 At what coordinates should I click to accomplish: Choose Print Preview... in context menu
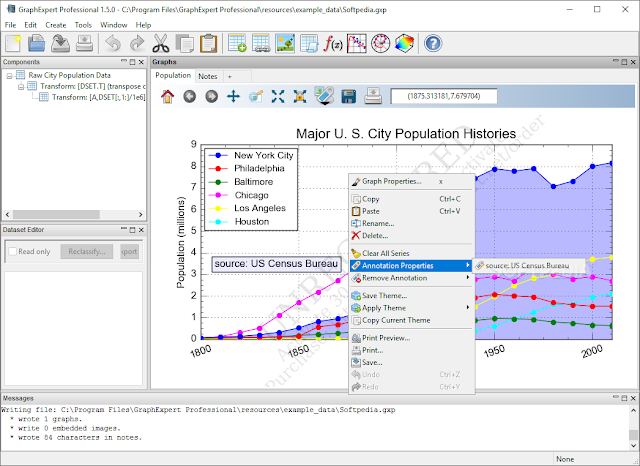pos(411,338)
